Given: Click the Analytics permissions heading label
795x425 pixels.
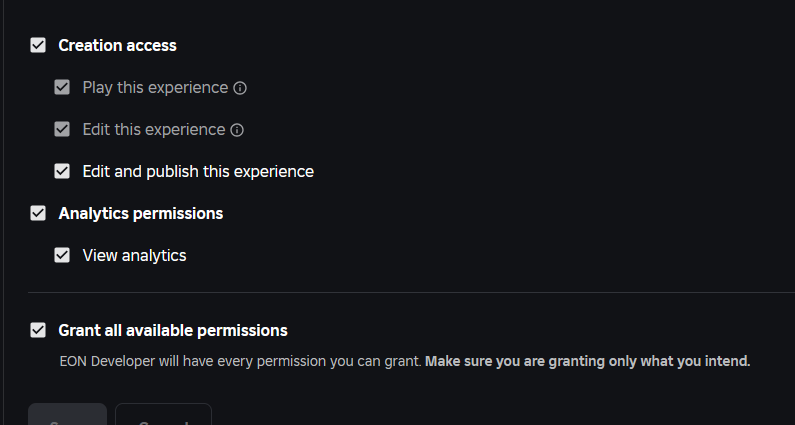Looking at the screenshot, I should (140, 213).
